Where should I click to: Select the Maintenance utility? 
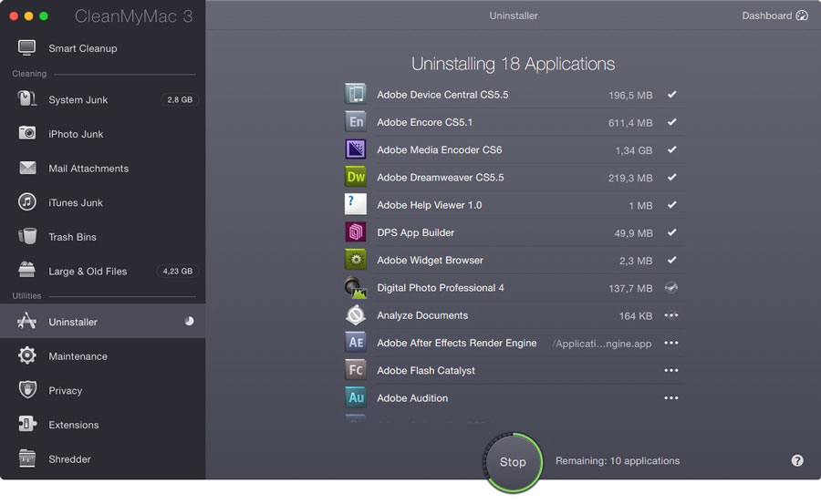[x=102, y=355]
